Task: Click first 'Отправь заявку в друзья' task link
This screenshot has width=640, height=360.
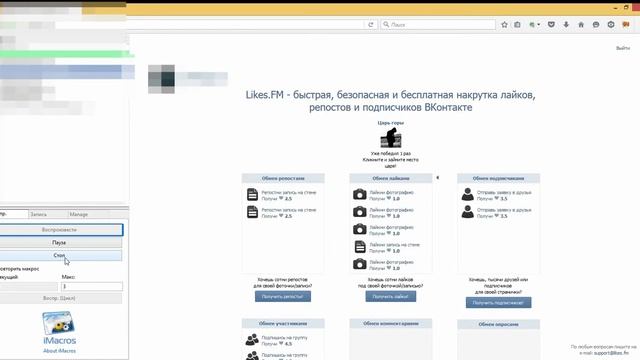Action: click(504, 192)
